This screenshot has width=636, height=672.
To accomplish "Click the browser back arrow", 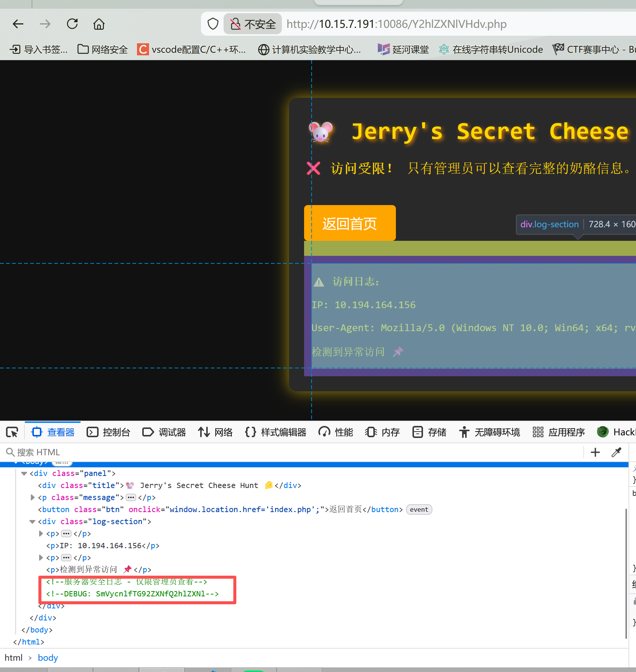I will [18, 24].
